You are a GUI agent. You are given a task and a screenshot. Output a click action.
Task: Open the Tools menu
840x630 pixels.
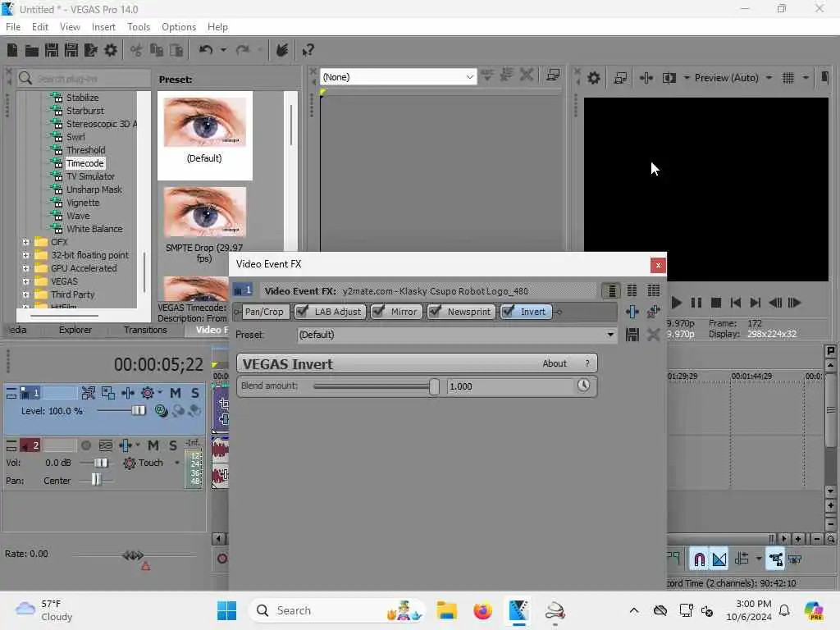click(x=138, y=27)
